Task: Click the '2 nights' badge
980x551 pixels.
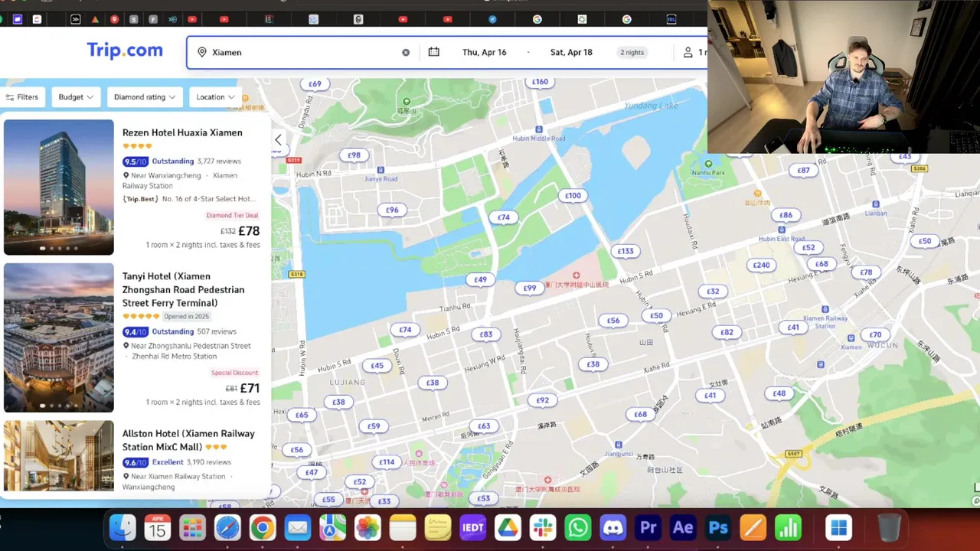Action: point(632,53)
